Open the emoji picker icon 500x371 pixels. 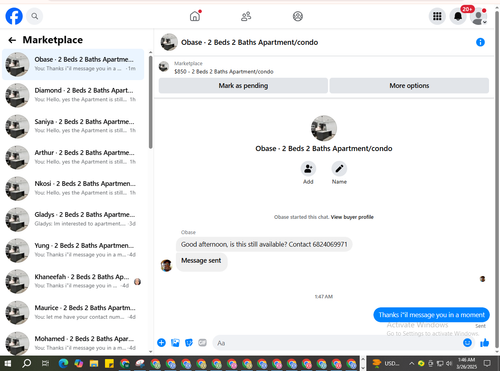click(x=467, y=343)
